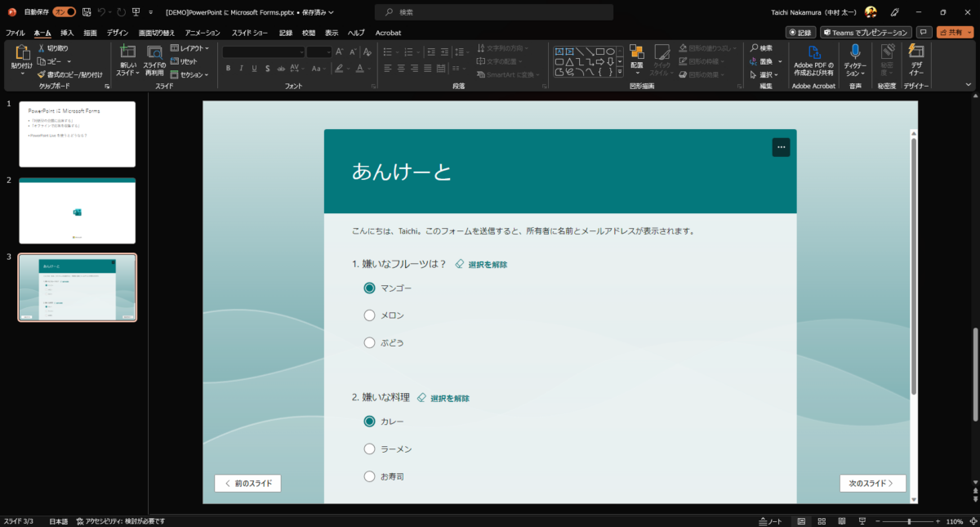Create PDF with Adobe PDF の作成および共有

coord(813,63)
